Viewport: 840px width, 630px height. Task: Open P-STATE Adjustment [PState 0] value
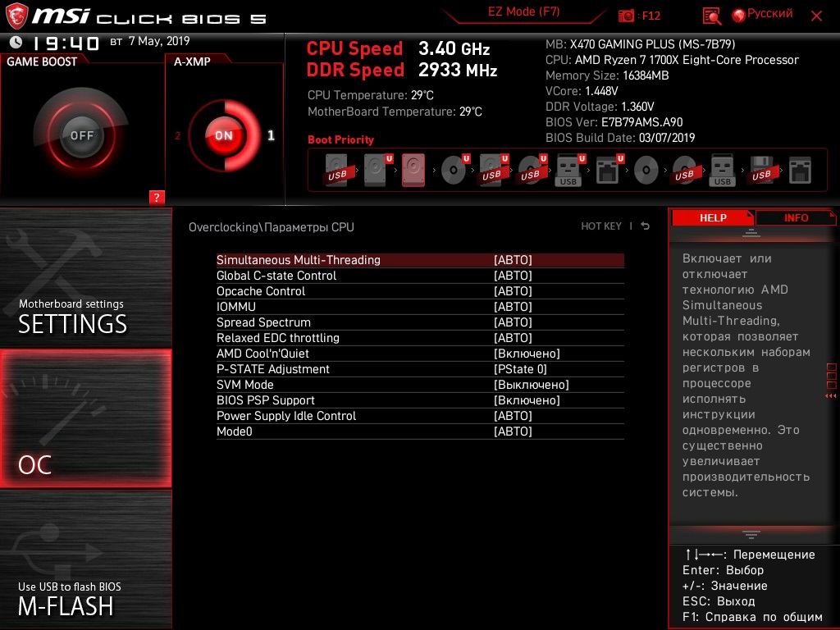pos(520,369)
